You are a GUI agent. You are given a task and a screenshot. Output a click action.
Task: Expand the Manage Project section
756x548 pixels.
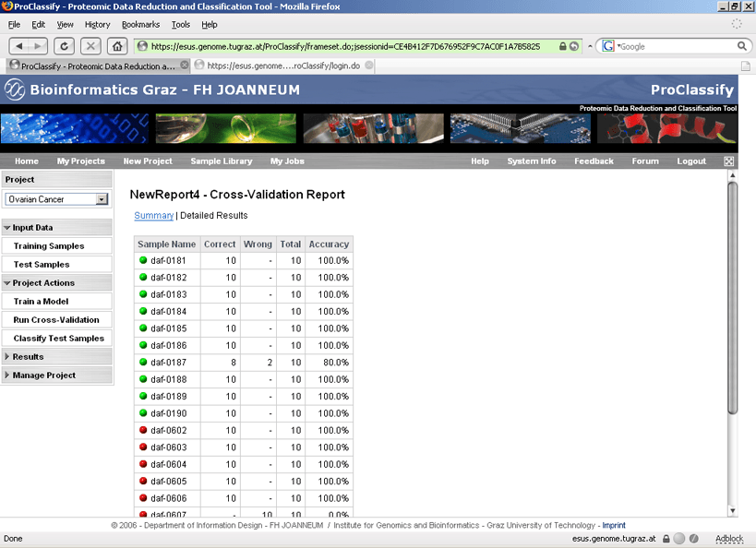7,375
